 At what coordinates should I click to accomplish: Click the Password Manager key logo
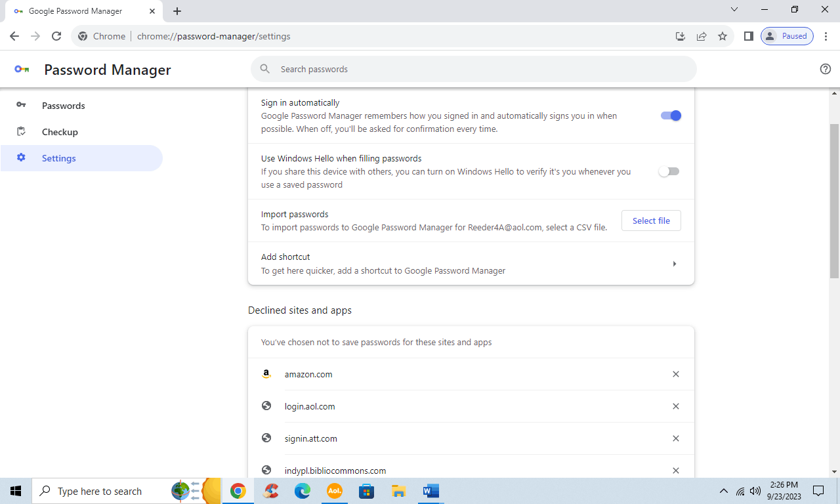click(22, 69)
